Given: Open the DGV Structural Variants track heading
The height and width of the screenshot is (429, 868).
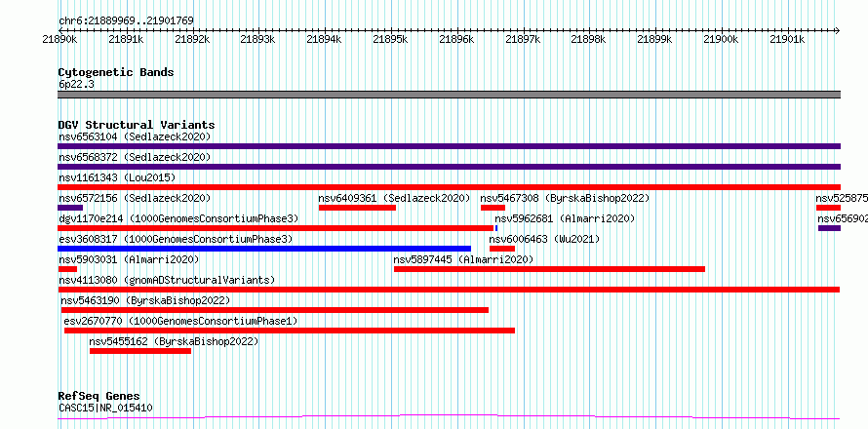Looking at the screenshot, I should click(x=137, y=125).
